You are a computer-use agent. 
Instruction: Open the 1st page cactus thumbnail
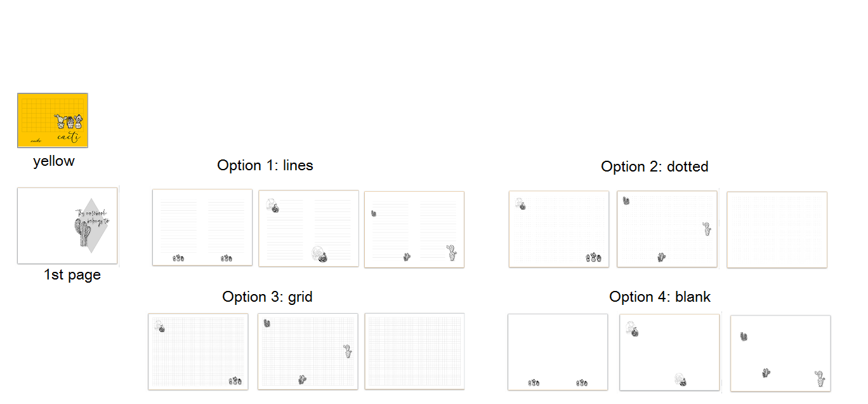tap(67, 226)
